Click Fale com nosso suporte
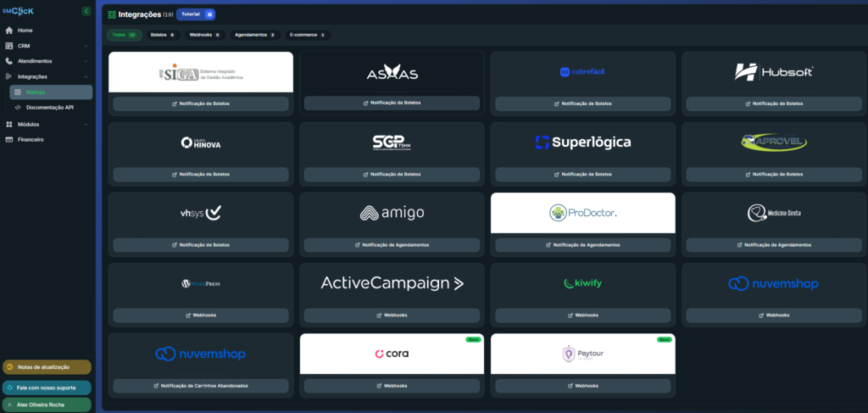Screen dimensions: 868x413 [x=47, y=388]
